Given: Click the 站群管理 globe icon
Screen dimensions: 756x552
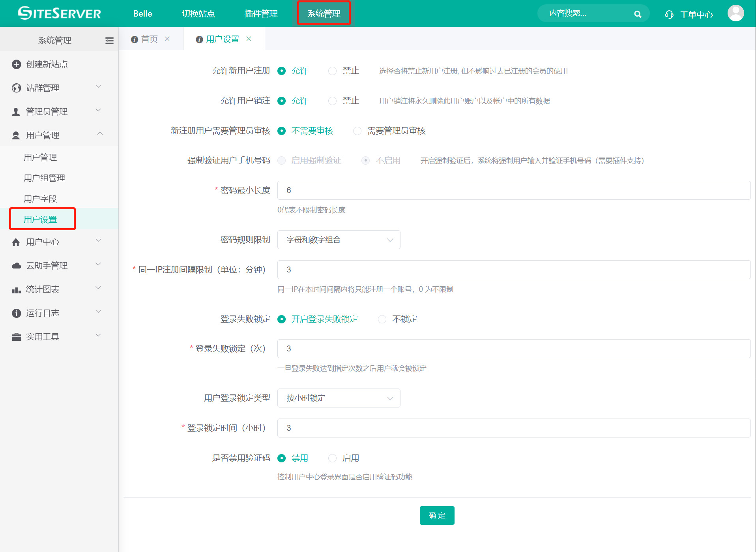Looking at the screenshot, I should (x=16, y=88).
